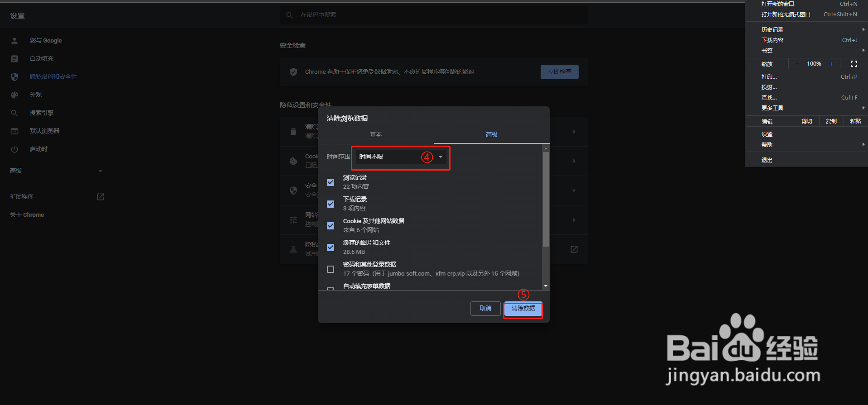Open the 时间范围 dropdown showing 时间不限

point(401,157)
